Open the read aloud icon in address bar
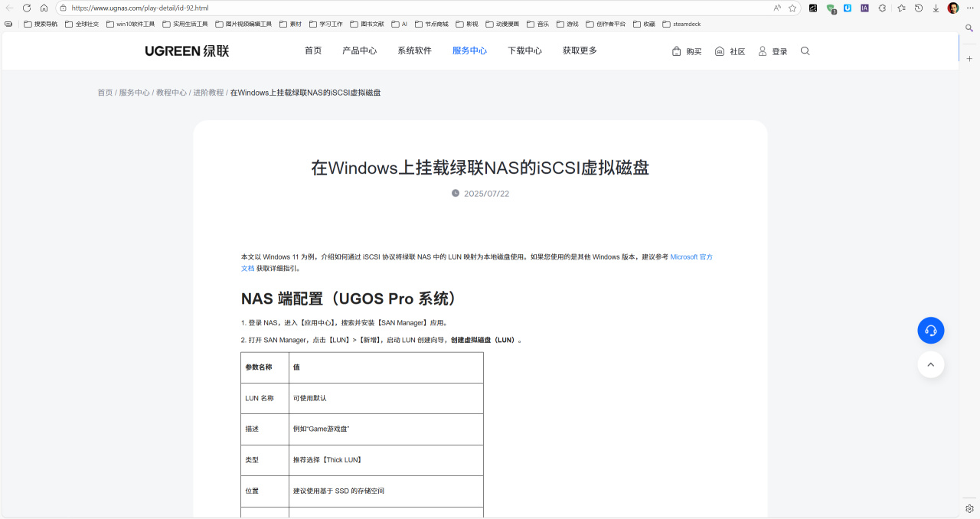 point(777,8)
